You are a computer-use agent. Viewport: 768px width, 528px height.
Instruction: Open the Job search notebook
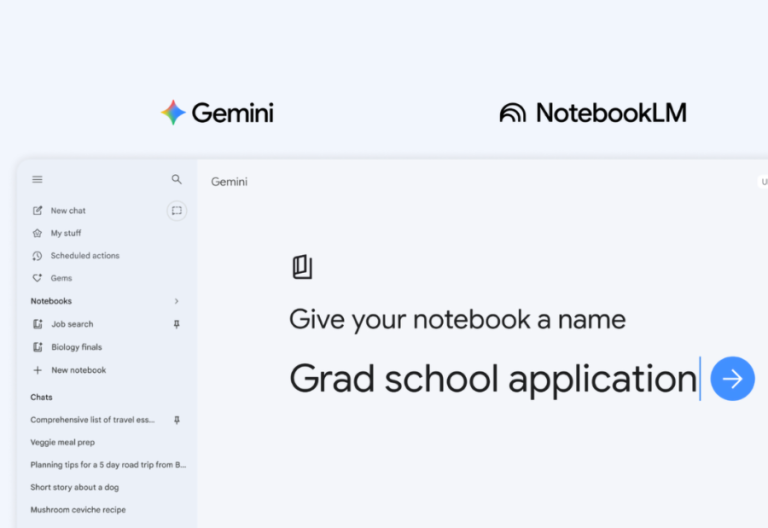pos(72,324)
